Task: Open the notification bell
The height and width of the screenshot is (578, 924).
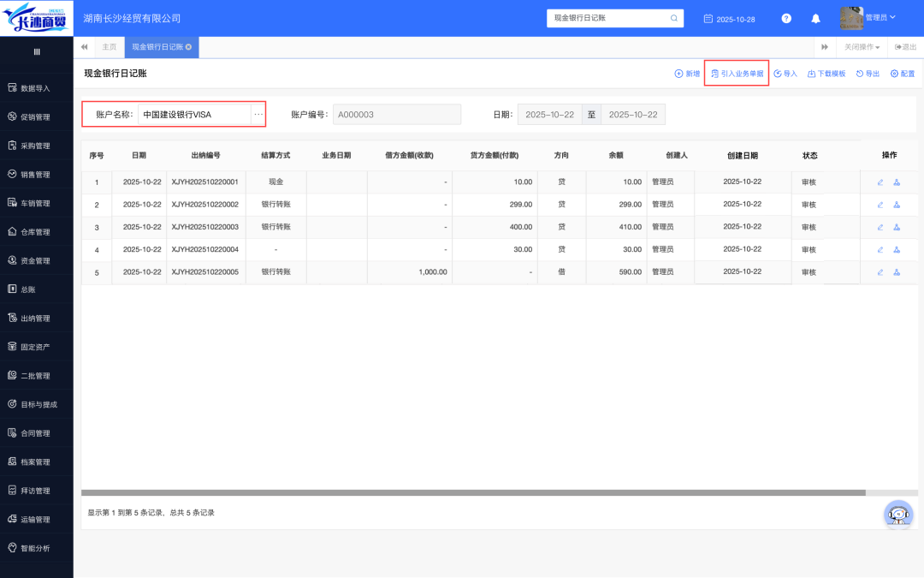Action: [815, 18]
